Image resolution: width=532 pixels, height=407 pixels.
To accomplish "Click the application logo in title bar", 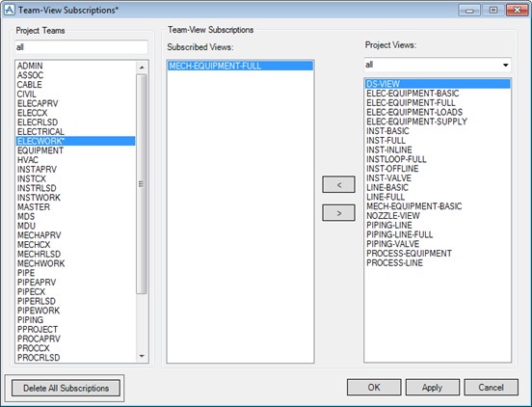I will pyautogui.click(x=10, y=10).
